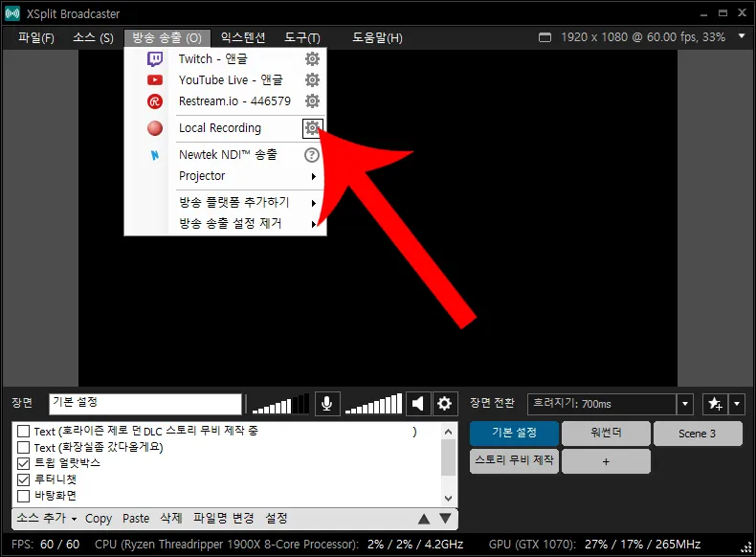Open the 소스 (S) menu
Screen dimensions: 756x557
pos(93,37)
